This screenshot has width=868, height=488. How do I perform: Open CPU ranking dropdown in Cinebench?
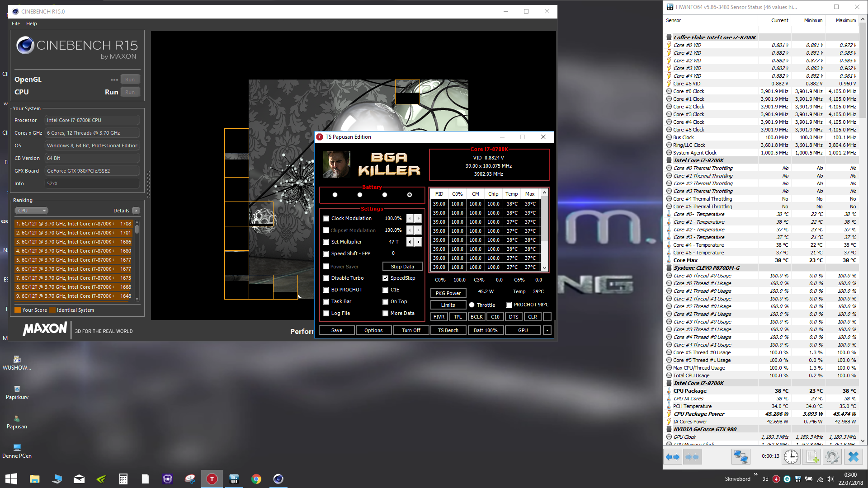[32, 211]
